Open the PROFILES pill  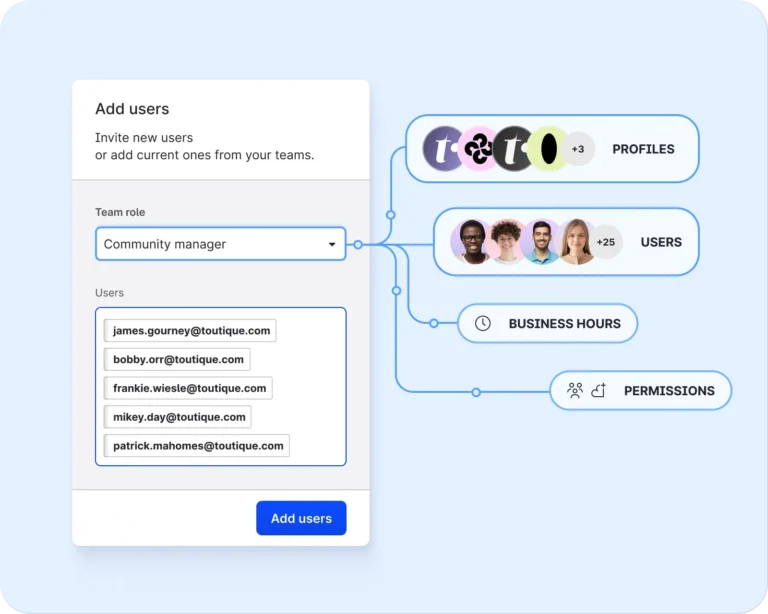643,149
